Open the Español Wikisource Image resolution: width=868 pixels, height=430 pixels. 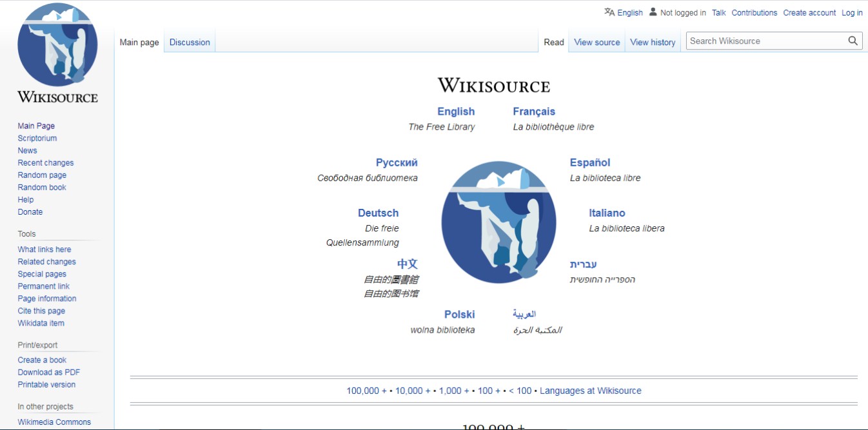(x=590, y=162)
